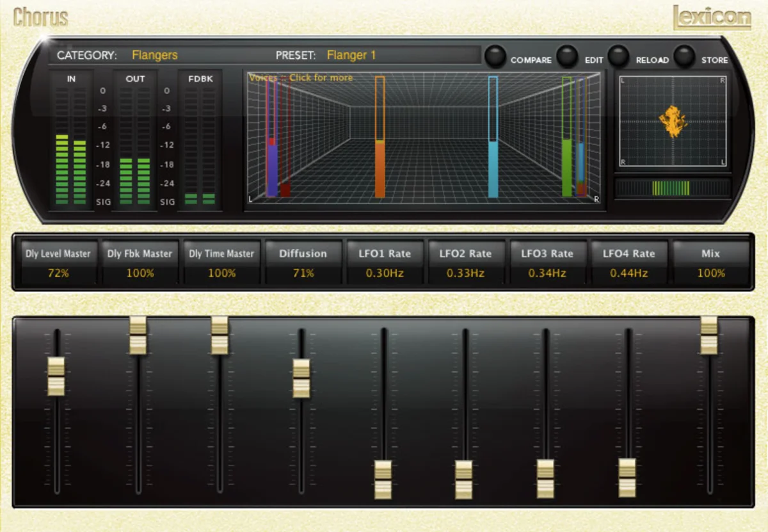The height and width of the screenshot is (532, 768).
Task: Select the light blue voice bar
Action: 493,136
